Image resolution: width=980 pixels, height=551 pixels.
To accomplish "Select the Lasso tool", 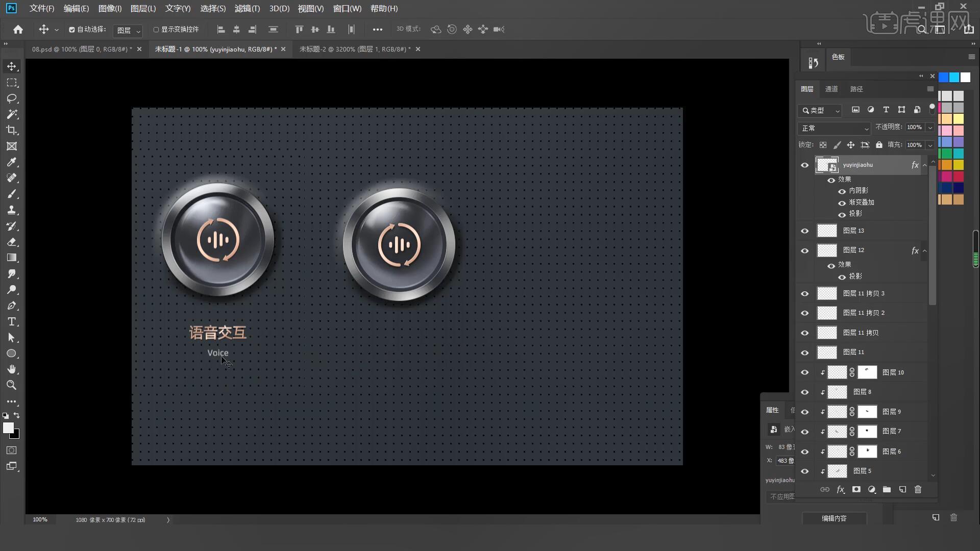I will click(x=12, y=98).
